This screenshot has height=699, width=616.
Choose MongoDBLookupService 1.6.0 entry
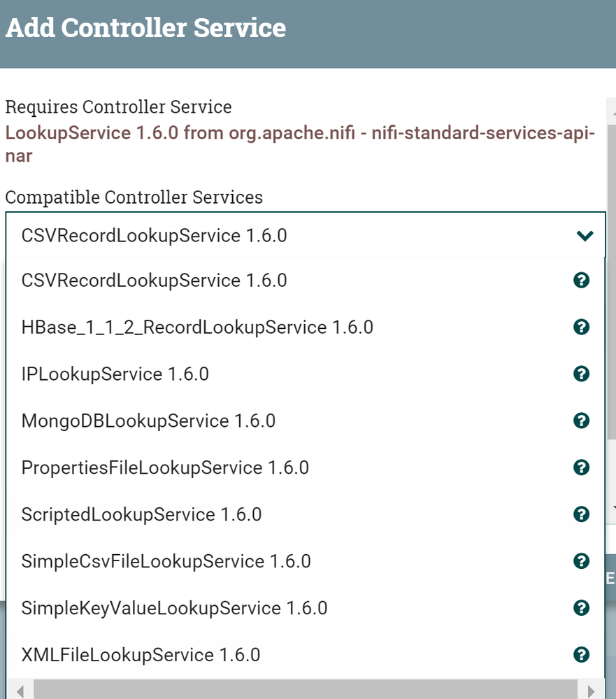(148, 421)
